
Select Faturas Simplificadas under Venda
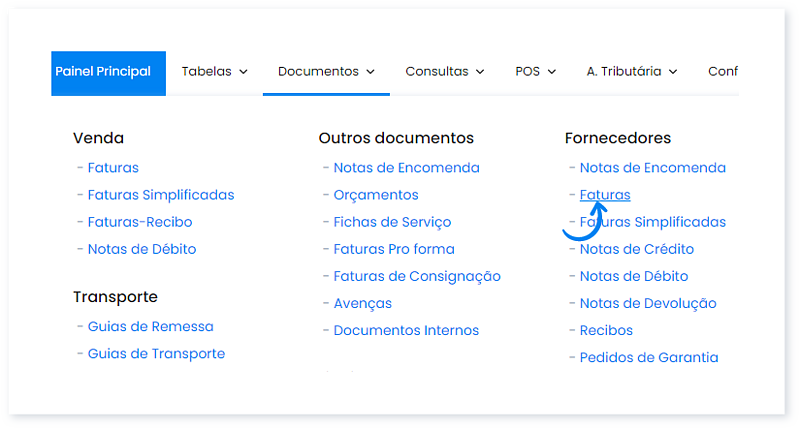(160, 195)
